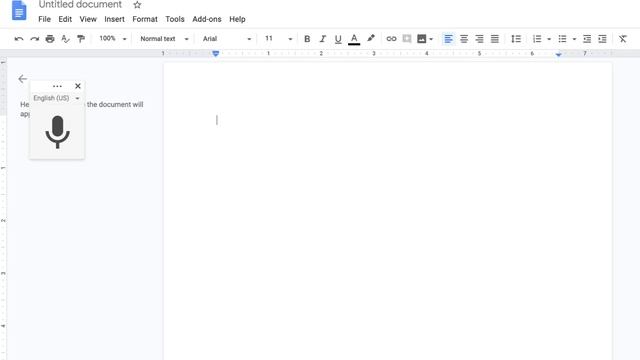Decrease paragraph indent
Image resolution: width=640 pixels, height=360 pixels.
click(587, 39)
